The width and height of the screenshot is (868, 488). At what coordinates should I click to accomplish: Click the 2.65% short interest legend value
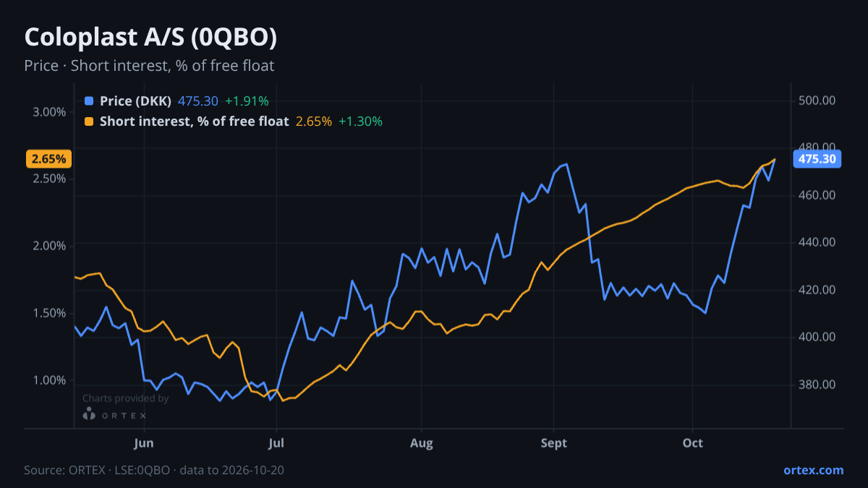[x=314, y=121]
